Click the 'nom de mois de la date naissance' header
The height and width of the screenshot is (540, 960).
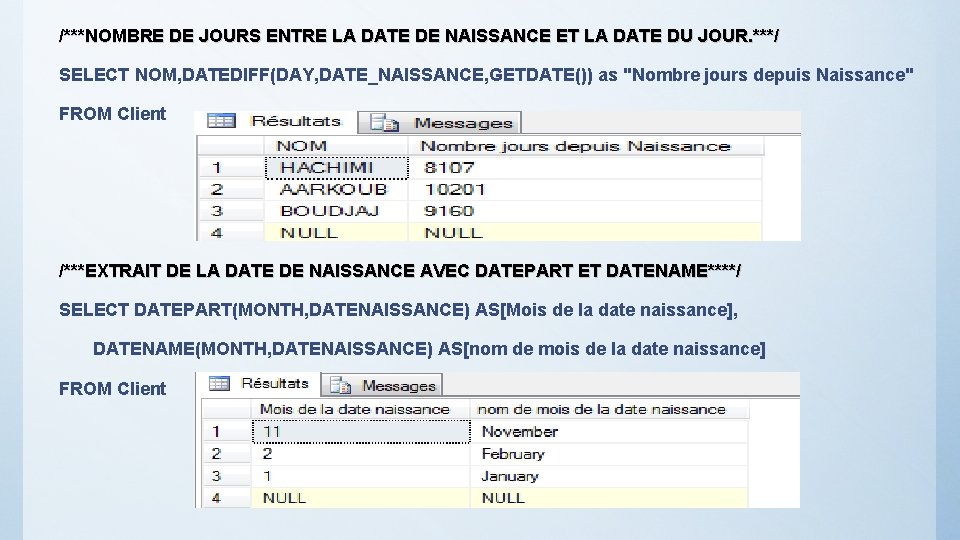pos(609,409)
